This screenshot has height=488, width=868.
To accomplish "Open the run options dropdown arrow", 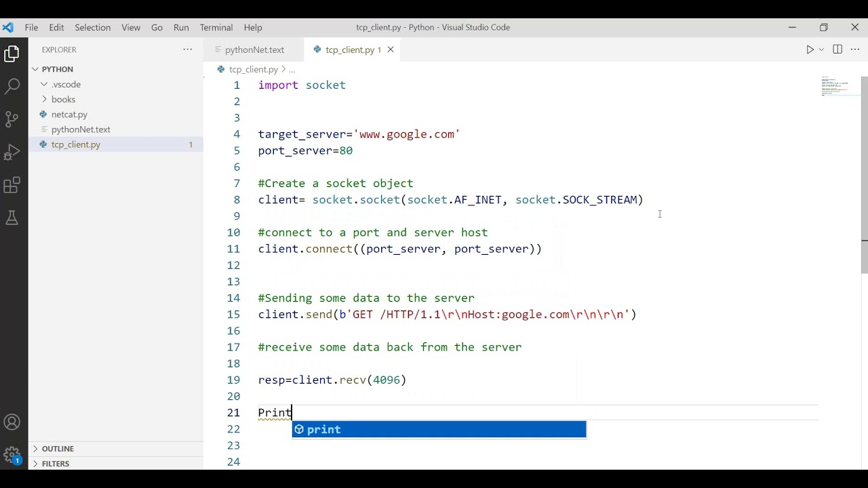I will 821,49.
